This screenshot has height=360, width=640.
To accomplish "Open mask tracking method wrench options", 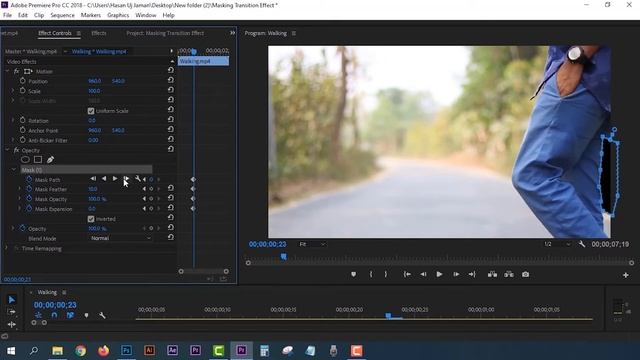I will (138, 179).
